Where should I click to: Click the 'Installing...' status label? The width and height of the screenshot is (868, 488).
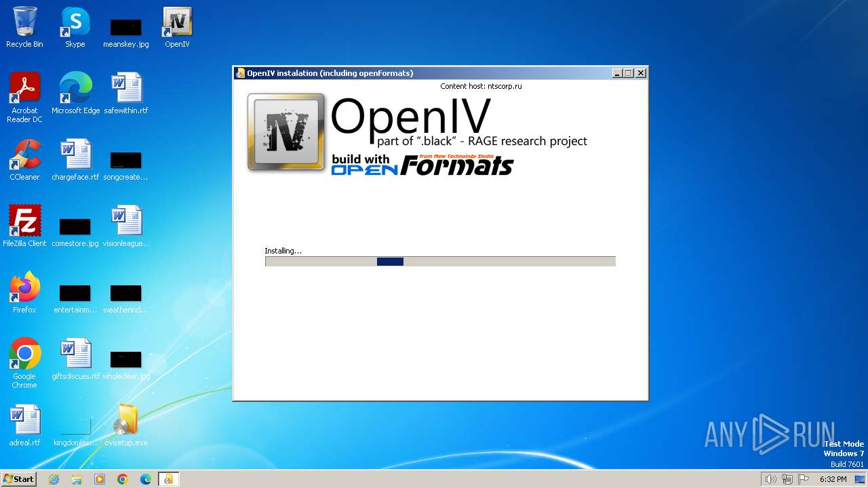pos(283,251)
